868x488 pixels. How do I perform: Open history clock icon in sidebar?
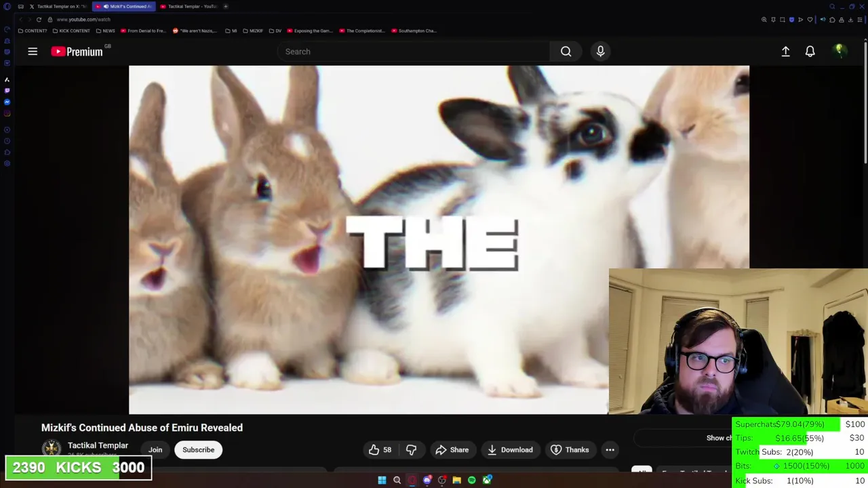tap(7, 141)
